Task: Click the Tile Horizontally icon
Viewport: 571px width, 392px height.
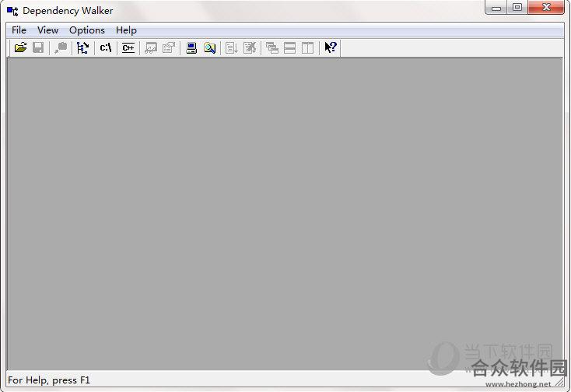Action: click(x=290, y=47)
